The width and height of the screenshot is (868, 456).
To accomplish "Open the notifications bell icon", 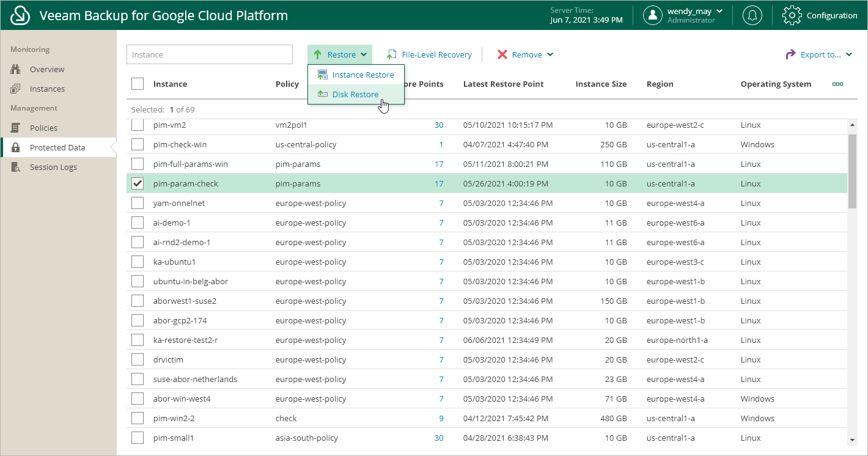I will pos(752,15).
